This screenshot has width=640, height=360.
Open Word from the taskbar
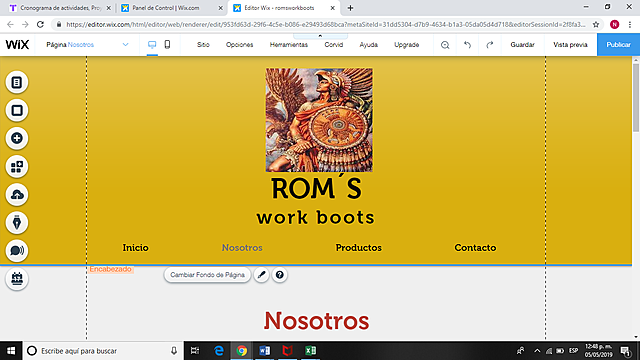coord(264,351)
